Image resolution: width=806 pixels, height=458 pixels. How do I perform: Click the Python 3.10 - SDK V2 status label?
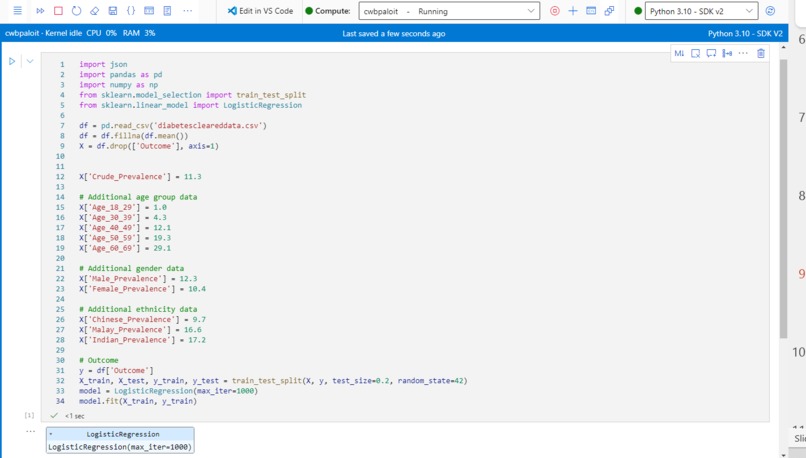pyautogui.click(x=745, y=33)
